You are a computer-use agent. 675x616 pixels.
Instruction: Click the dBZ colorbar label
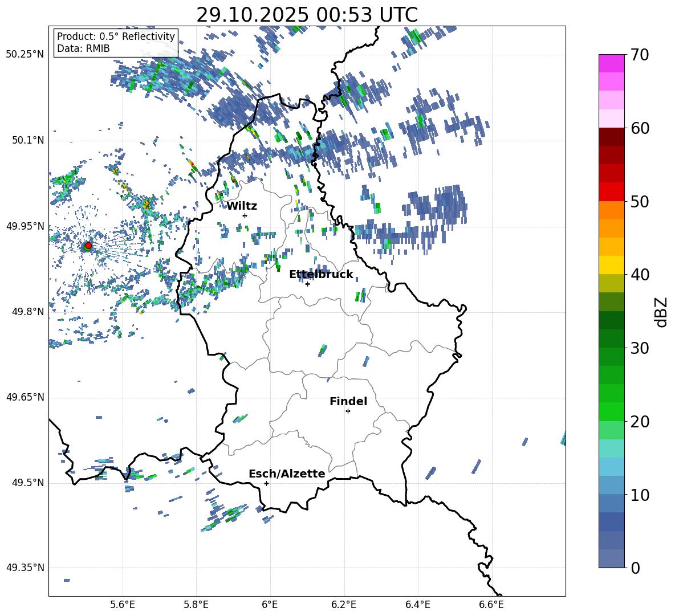click(661, 312)
